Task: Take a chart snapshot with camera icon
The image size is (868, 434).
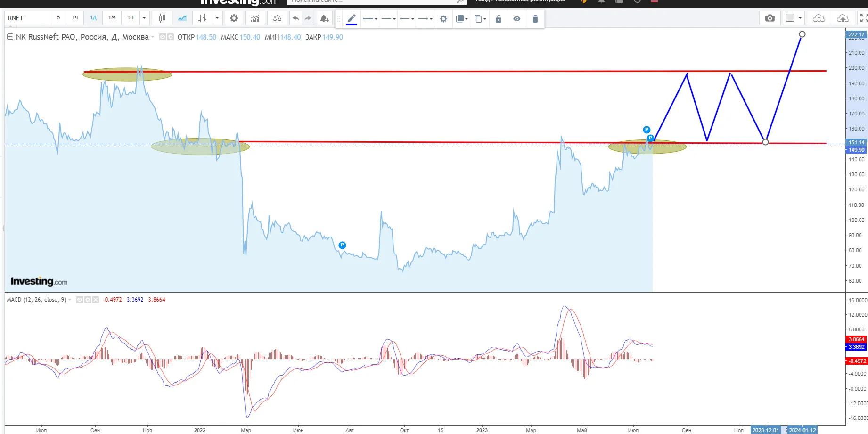Action: coord(770,18)
